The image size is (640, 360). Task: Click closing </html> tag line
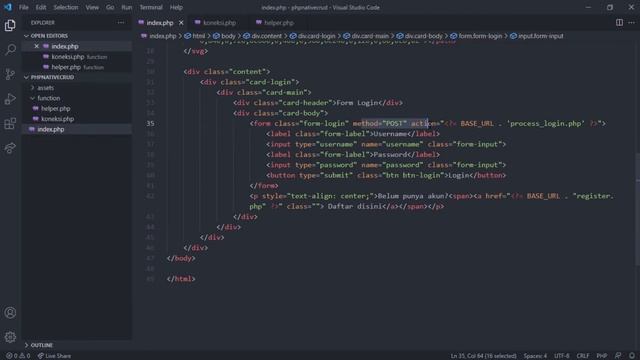click(x=181, y=279)
